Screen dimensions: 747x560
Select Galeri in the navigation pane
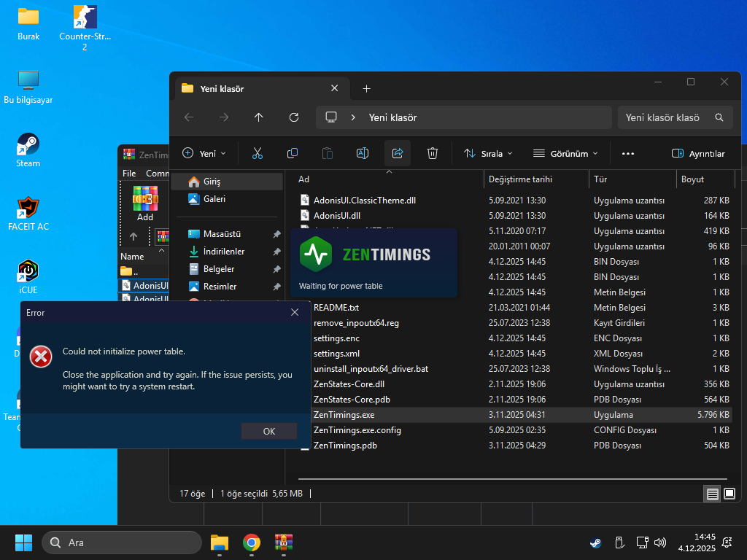pos(228,199)
